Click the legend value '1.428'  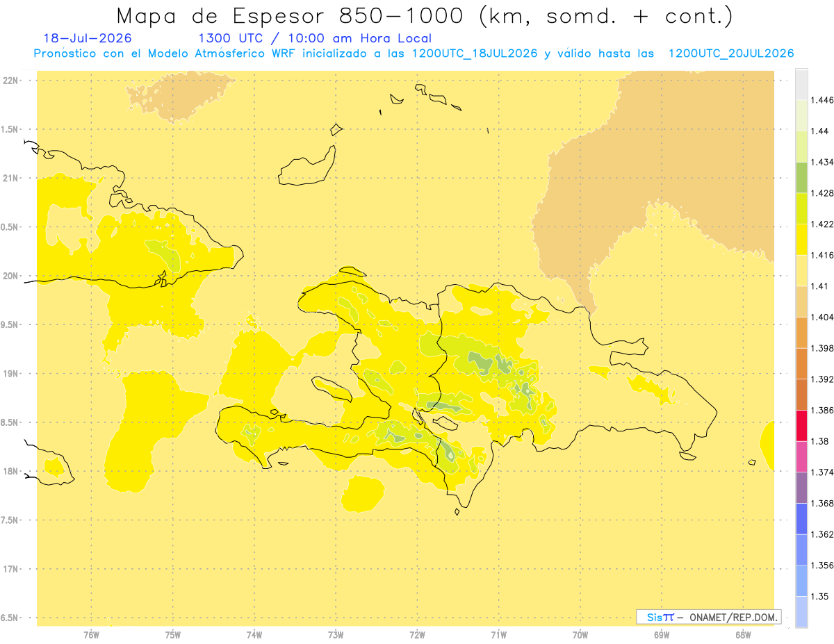pos(822,193)
